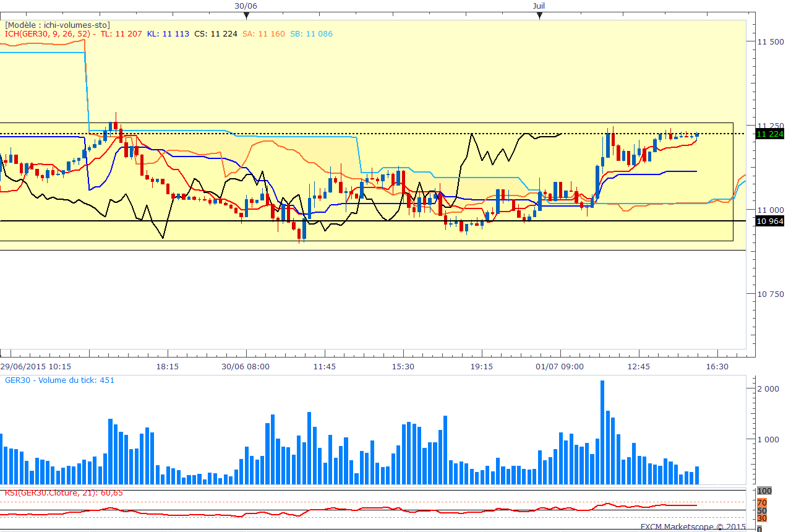Click the orange SA: 11 160 legend value
791x532 pixels.
pyautogui.click(x=263, y=33)
